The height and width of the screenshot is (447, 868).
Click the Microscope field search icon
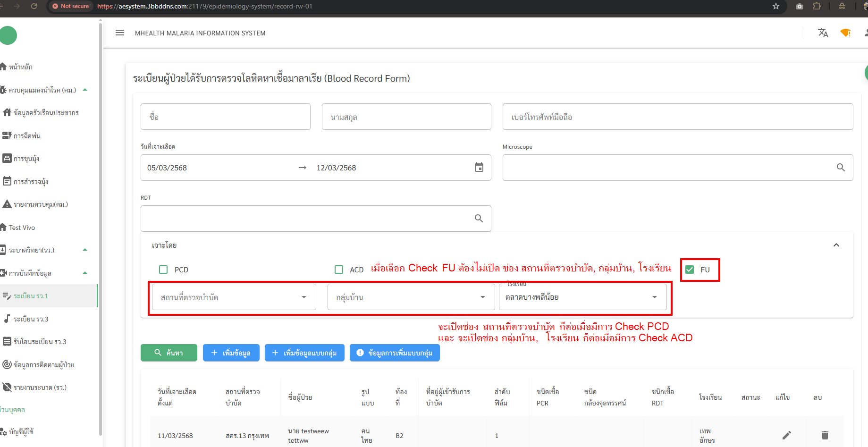point(841,168)
